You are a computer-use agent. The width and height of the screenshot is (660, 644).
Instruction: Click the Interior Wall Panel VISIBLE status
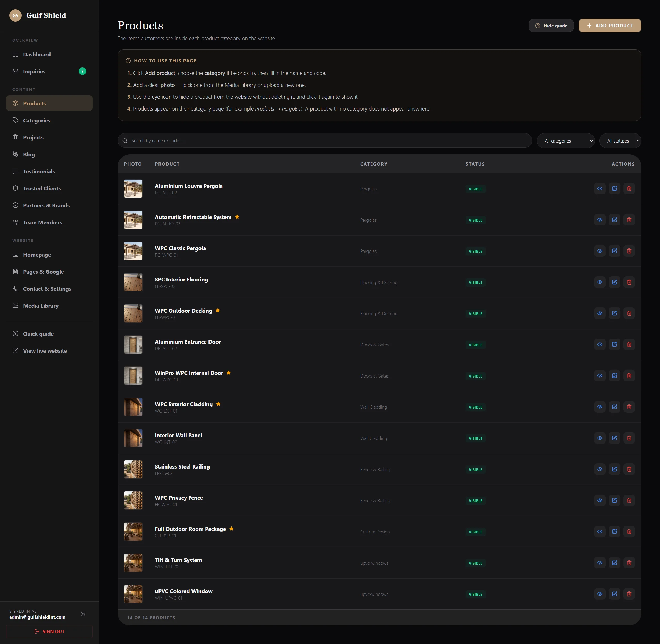(475, 438)
